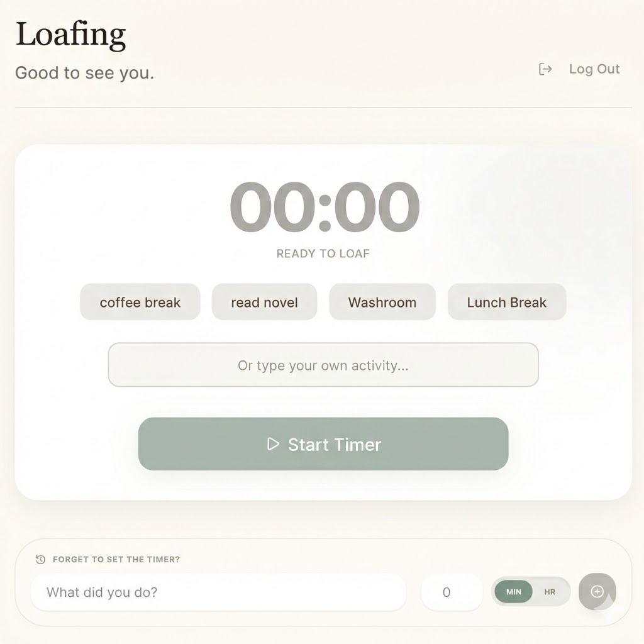This screenshot has width=644, height=644.
Task: Set time unit back to MIN
Action: coord(513,591)
